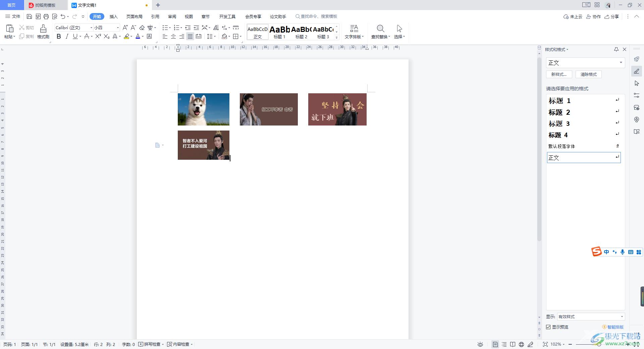Pin the Styles and Formatting panel
Image resolution: width=644 pixels, height=349 pixels.
tap(616, 49)
